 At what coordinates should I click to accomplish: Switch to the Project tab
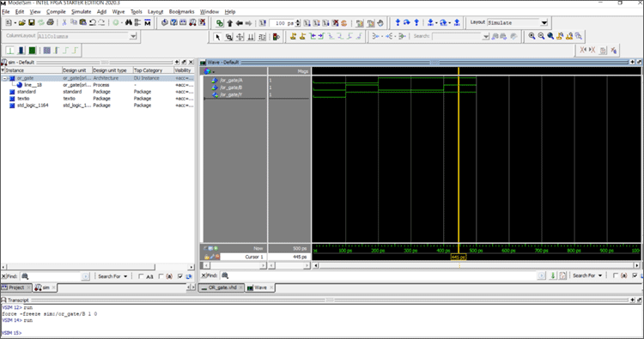coord(15,288)
